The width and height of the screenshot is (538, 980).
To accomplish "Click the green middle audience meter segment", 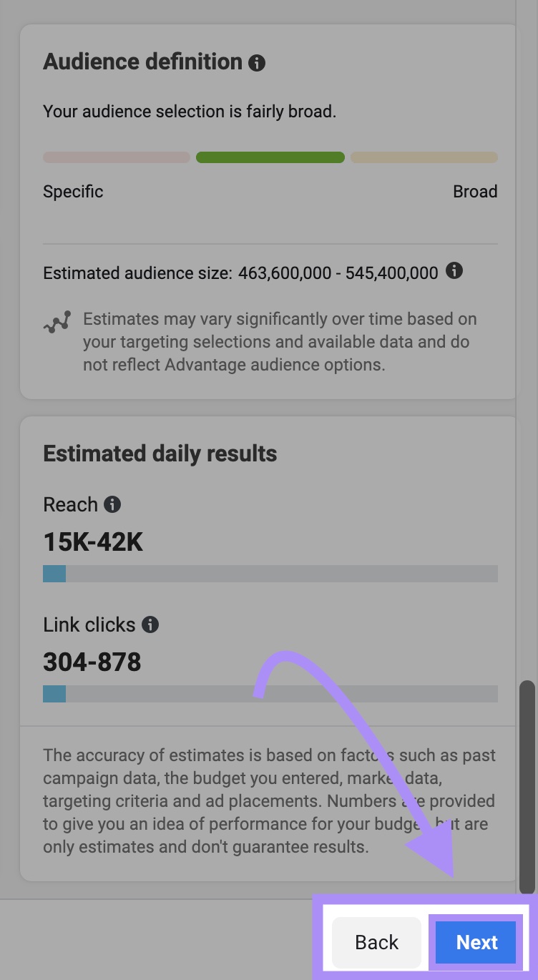I will point(270,157).
